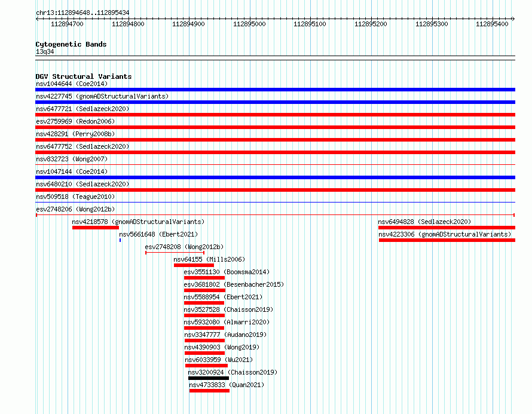Viewport: 532px width, 414px height.
Task: Click the red bar under nsv4218578
Action: coord(96,228)
